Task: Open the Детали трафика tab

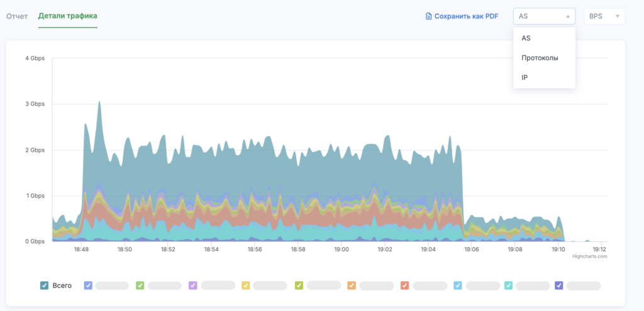Action: click(67, 16)
